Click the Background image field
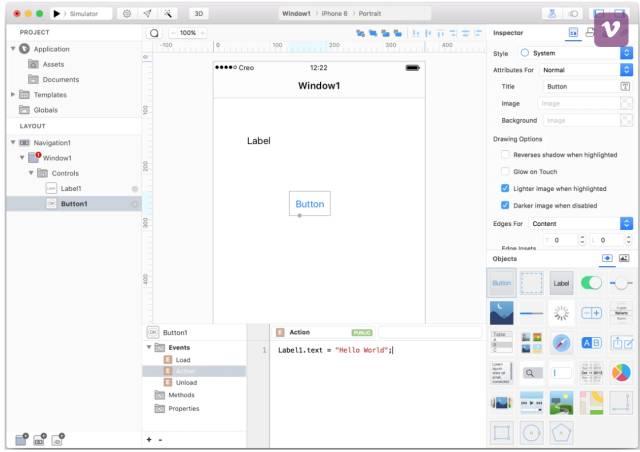The image size is (640, 452). [581, 120]
